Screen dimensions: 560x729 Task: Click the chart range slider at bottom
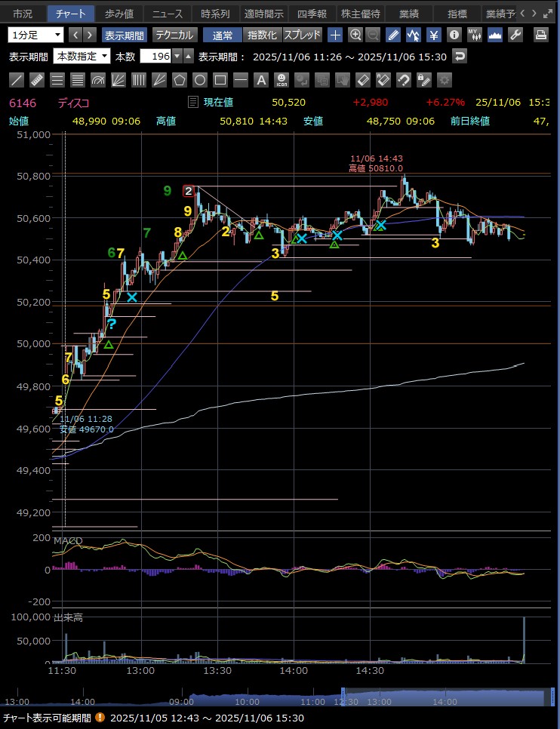point(442,698)
